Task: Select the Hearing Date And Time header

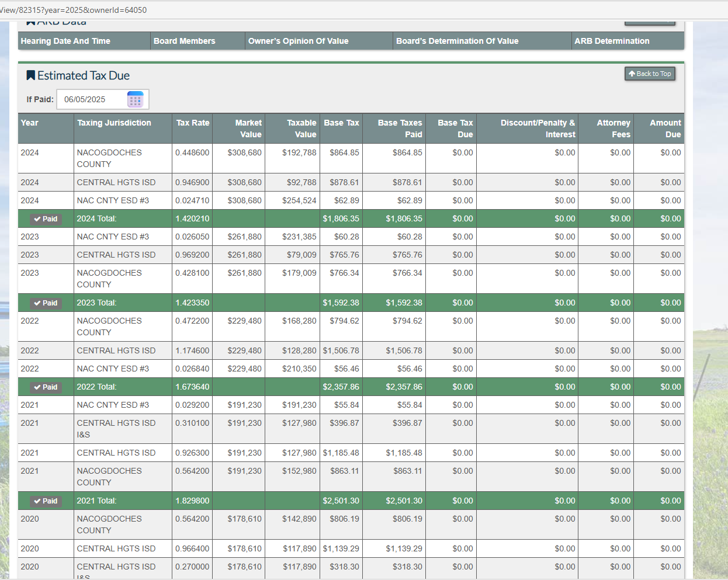Action: (65, 41)
